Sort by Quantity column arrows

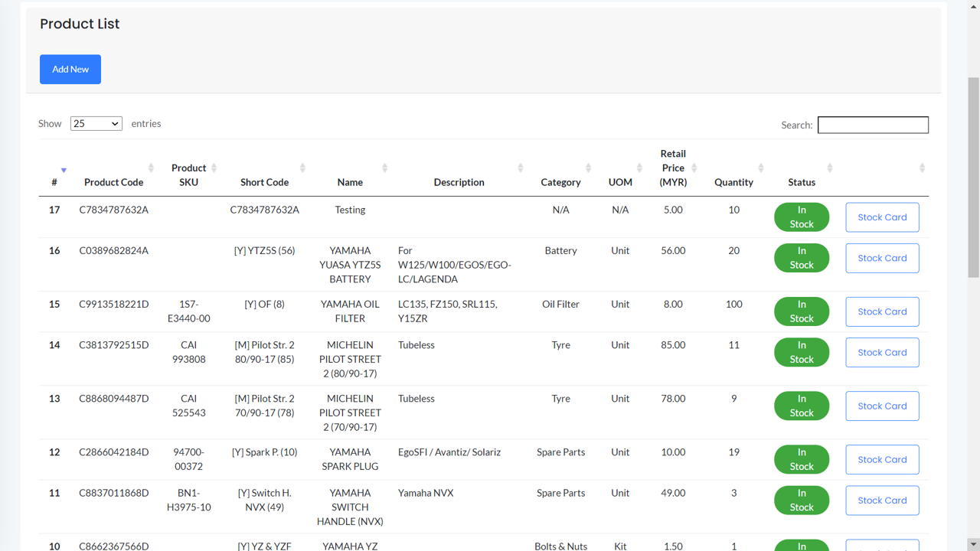tap(760, 168)
